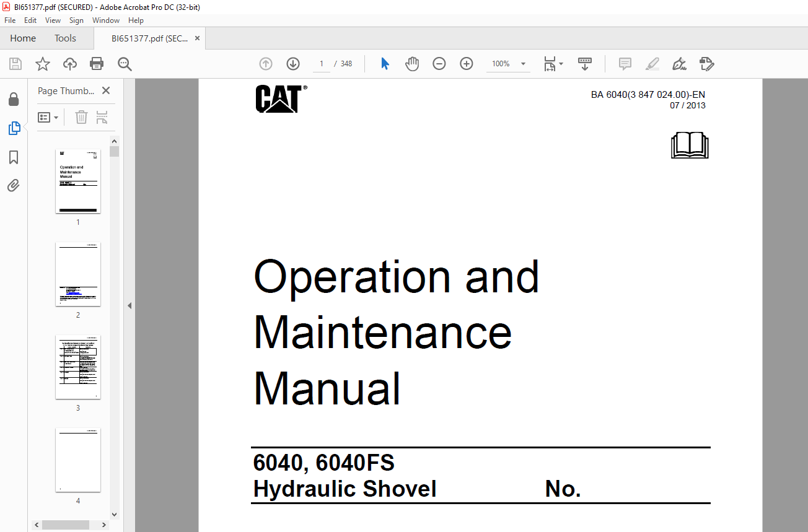Image resolution: width=808 pixels, height=532 pixels.
Task: Click the 'Page Thumb...' panel title
Action: point(66,90)
